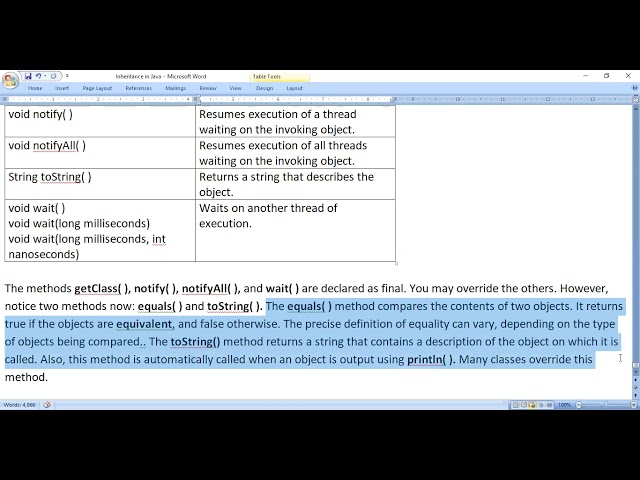Open Table Tools Layout tab
Viewport: 640px width, 480px height.
[x=294, y=88]
